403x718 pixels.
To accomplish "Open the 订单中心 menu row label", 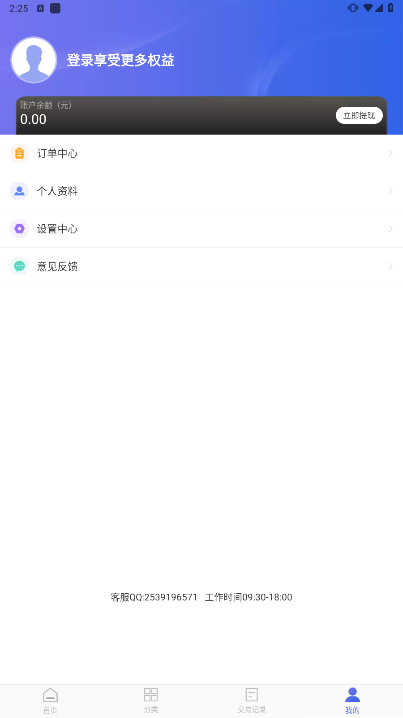I will coord(57,153).
